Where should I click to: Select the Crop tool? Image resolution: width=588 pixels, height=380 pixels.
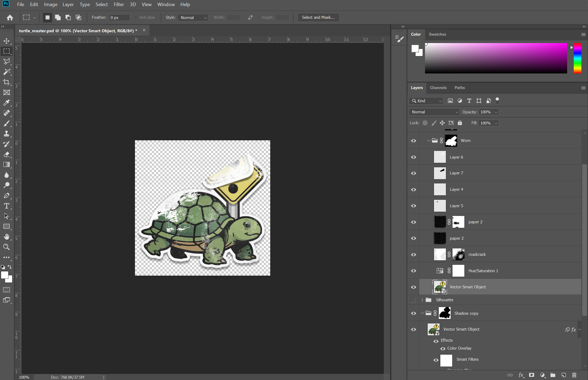6,82
